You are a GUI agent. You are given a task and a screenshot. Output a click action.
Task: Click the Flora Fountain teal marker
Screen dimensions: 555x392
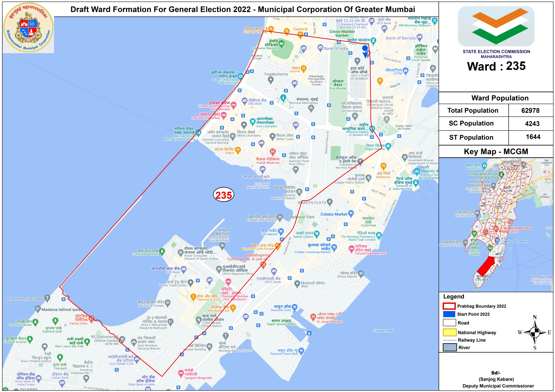click(373, 40)
